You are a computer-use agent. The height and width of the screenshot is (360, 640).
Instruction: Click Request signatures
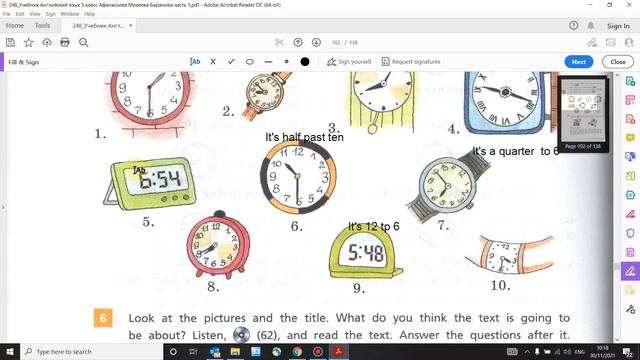pyautogui.click(x=411, y=62)
